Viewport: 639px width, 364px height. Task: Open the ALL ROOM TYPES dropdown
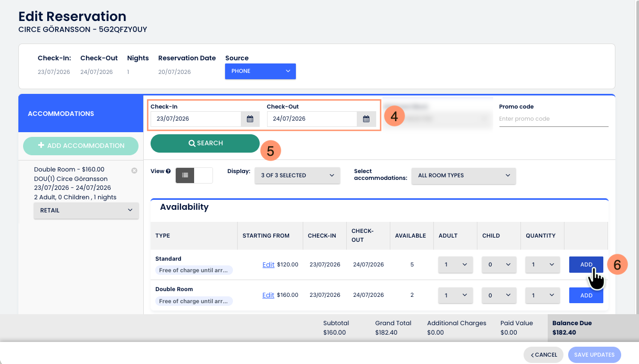[x=464, y=175]
